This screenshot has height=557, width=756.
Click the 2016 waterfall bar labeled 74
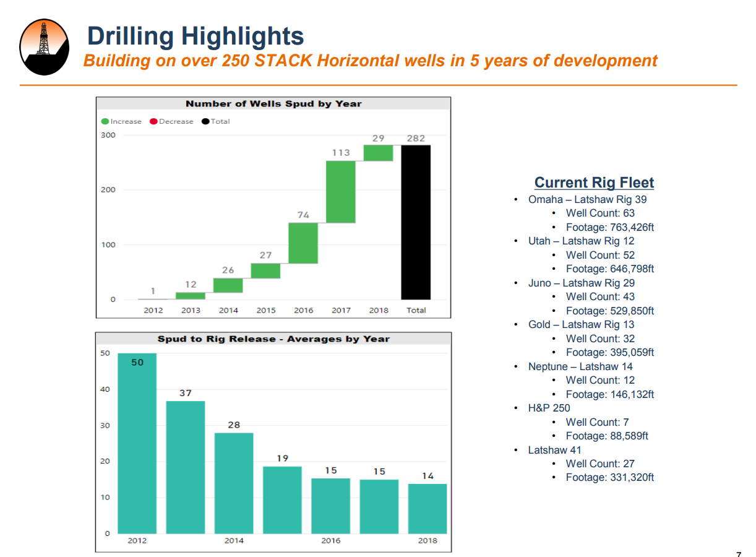[303, 243]
